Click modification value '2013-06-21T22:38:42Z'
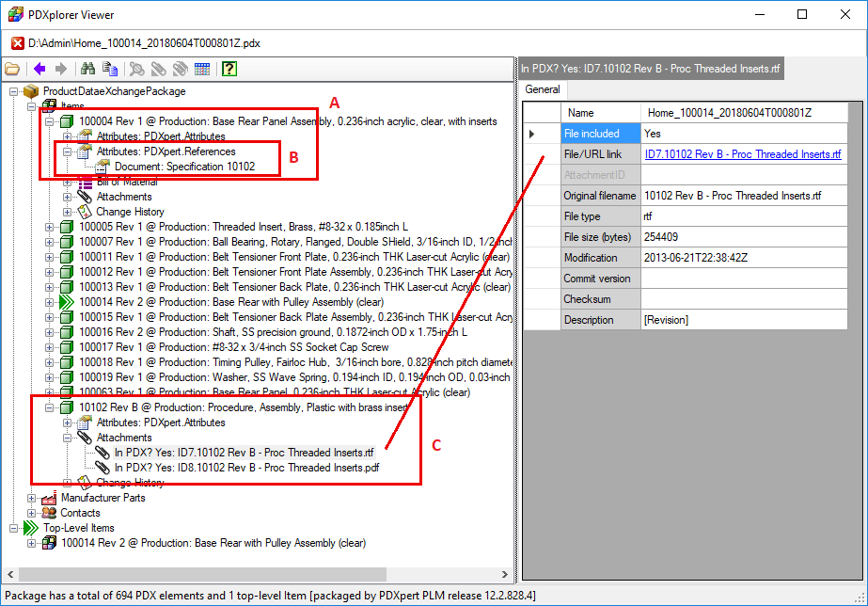This screenshot has width=868, height=606. pos(744,258)
